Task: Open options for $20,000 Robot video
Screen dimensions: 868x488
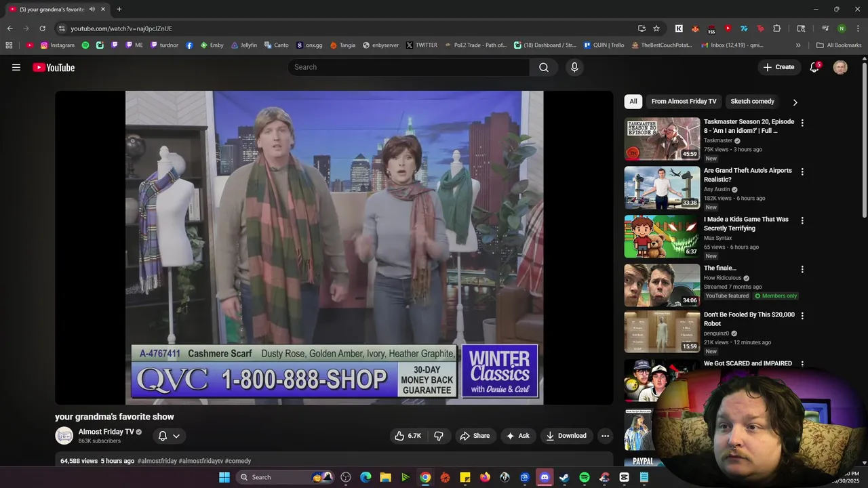Action: tap(802, 316)
